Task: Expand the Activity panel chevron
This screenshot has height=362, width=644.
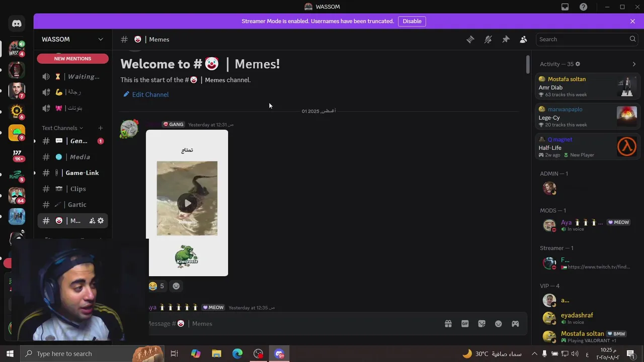Action: click(x=634, y=64)
